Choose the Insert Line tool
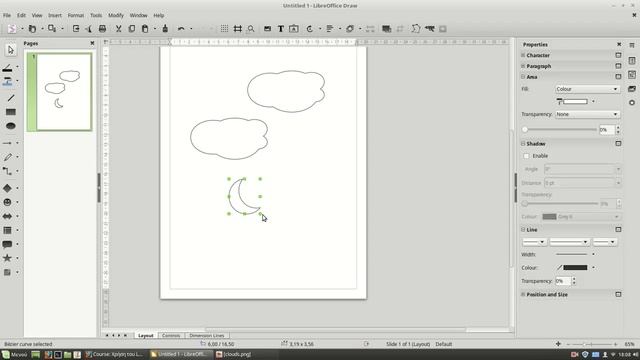640x360 pixels. click(11, 98)
